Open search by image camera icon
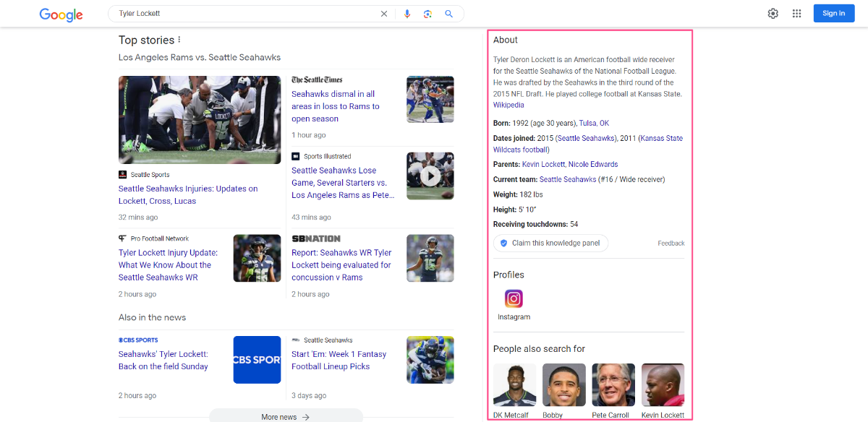Screen dimensions: 868x422 pyautogui.click(x=428, y=14)
